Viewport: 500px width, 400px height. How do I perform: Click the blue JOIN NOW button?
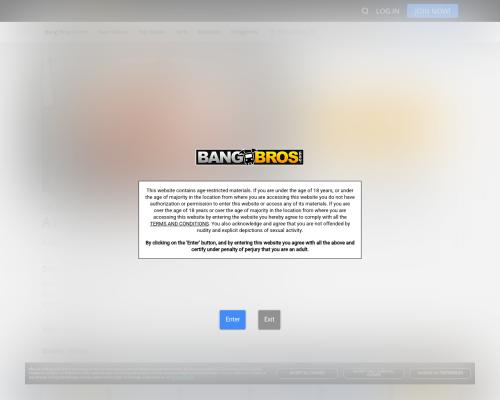click(x=432, y=11)
